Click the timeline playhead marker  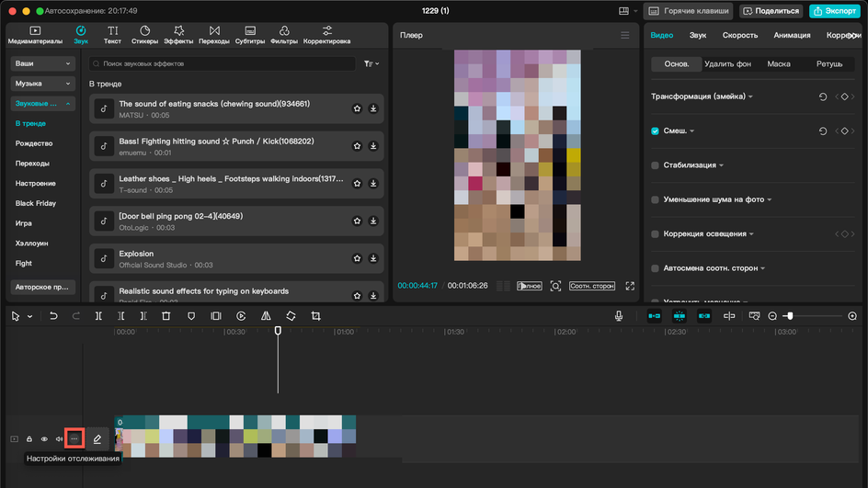tap(278, 330)
